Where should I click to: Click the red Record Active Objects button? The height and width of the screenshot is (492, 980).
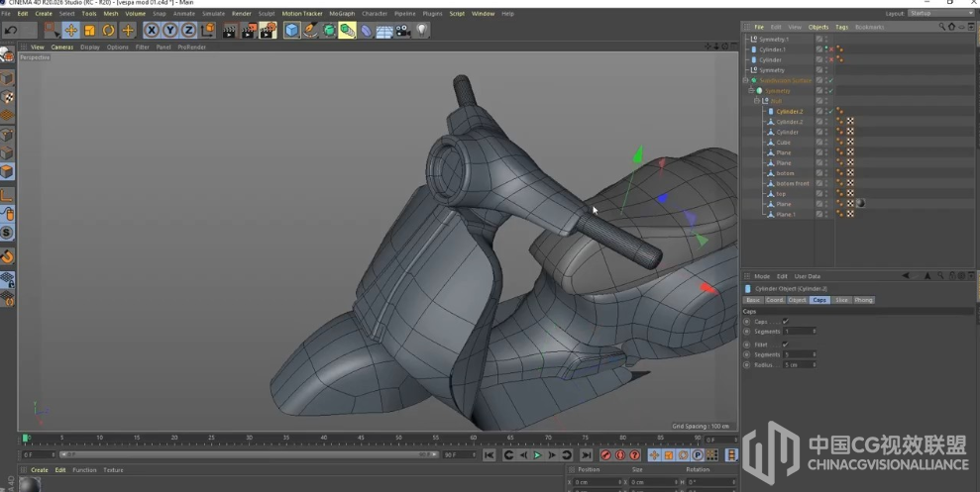point(605,455)
